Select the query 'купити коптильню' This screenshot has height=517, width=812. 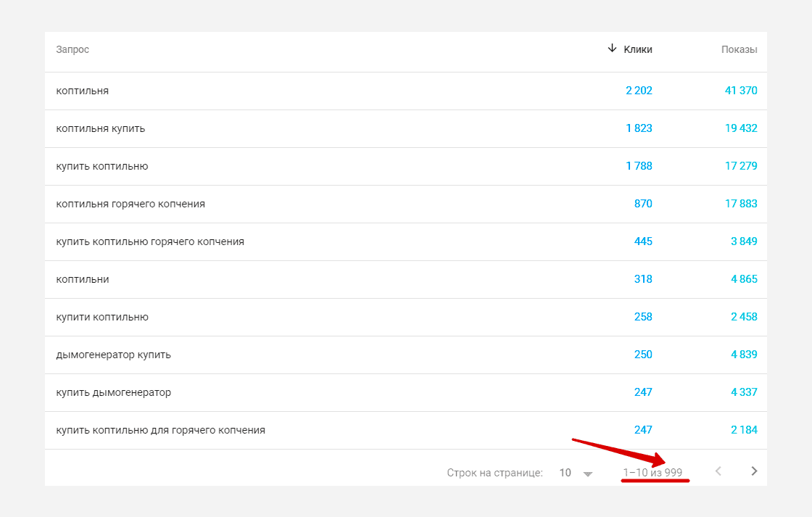pyautogui.click(x=102, y=317)
